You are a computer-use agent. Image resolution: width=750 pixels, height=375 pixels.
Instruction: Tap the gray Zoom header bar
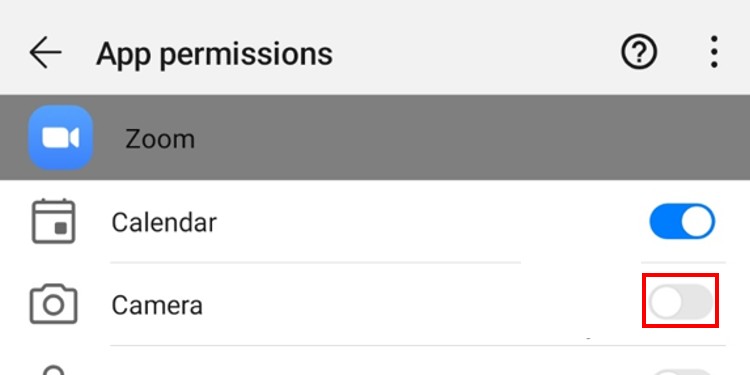(x=375, y=137)
